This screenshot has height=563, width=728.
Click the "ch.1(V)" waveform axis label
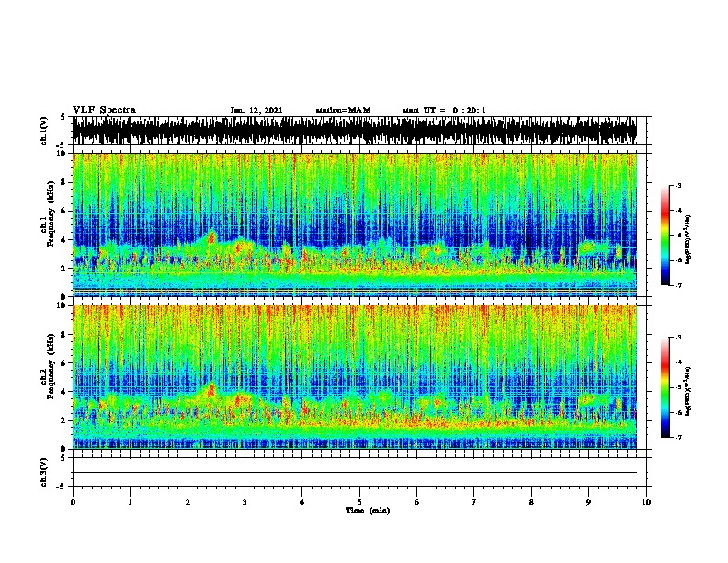pyautogui.click(x=43, y=131)
